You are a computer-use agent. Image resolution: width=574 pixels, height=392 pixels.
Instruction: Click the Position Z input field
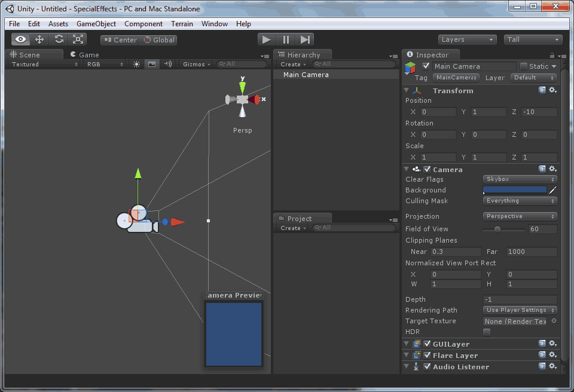click(x=539, y=112)
